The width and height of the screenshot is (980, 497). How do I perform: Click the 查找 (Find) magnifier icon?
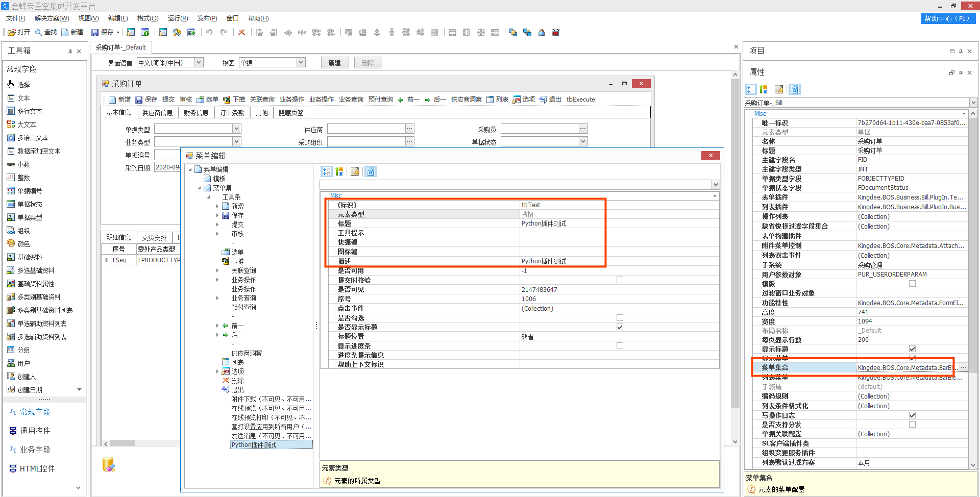[38, 32]
